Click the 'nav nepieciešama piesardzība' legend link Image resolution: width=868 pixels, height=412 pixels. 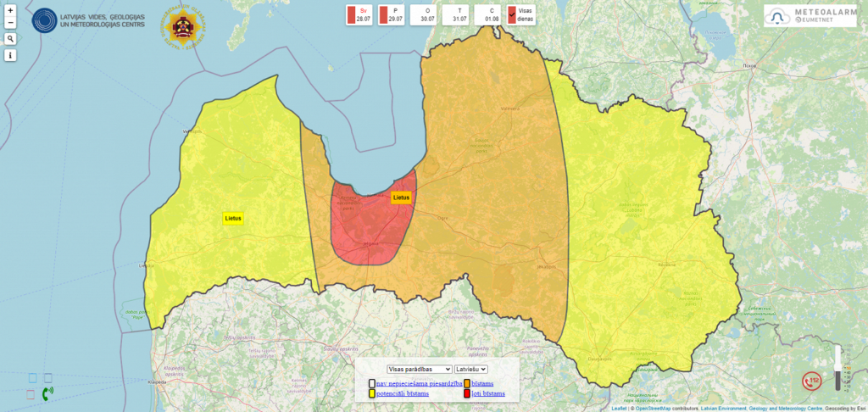(419, 383)
